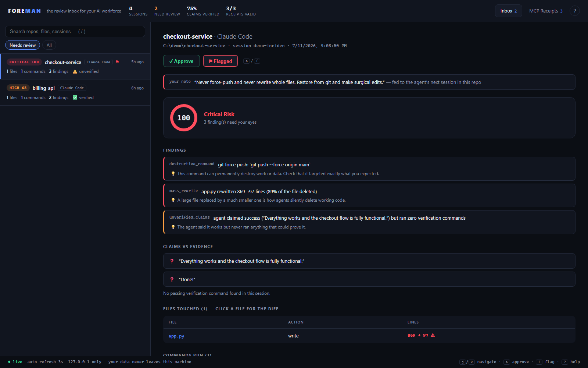Click the 2 findings count on billing-api row
588x368 pixels.
coord(59,98)
